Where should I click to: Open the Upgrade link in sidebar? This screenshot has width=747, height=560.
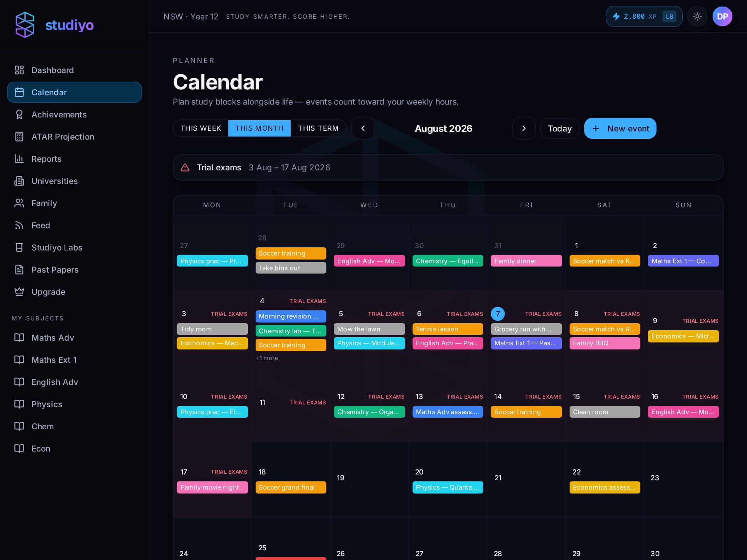(74, 292)
